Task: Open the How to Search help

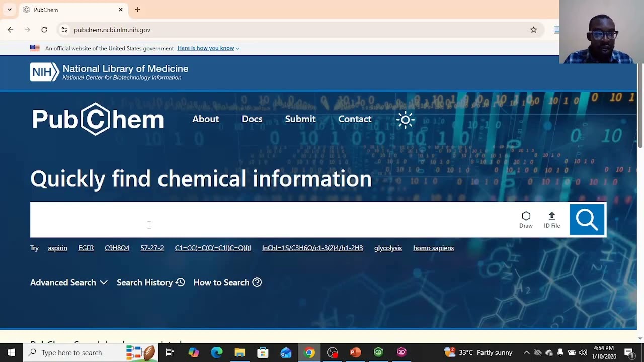Action: (227, 283)
